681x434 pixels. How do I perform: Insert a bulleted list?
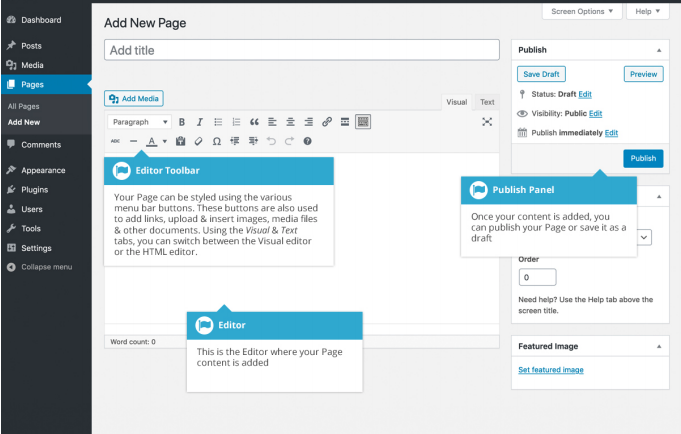tap(218, 122)
